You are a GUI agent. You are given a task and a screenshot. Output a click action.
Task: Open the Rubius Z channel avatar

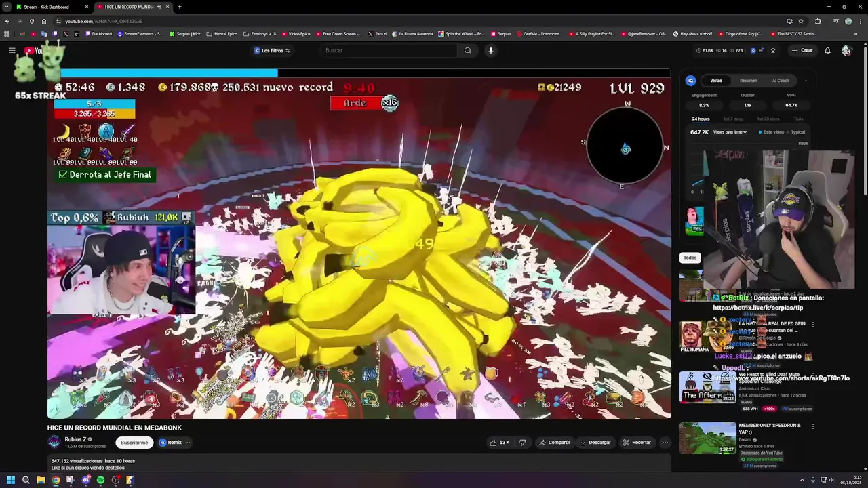pyautogui.click(x=54, y=443)
